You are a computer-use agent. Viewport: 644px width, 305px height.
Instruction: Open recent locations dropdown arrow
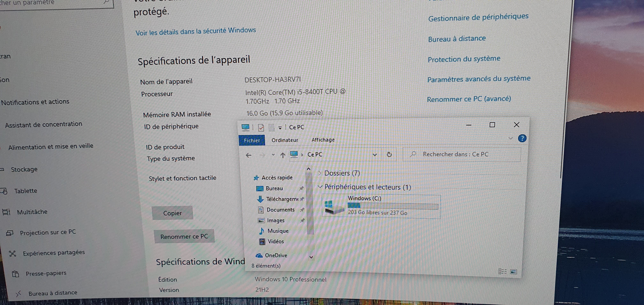coord(273,155)
